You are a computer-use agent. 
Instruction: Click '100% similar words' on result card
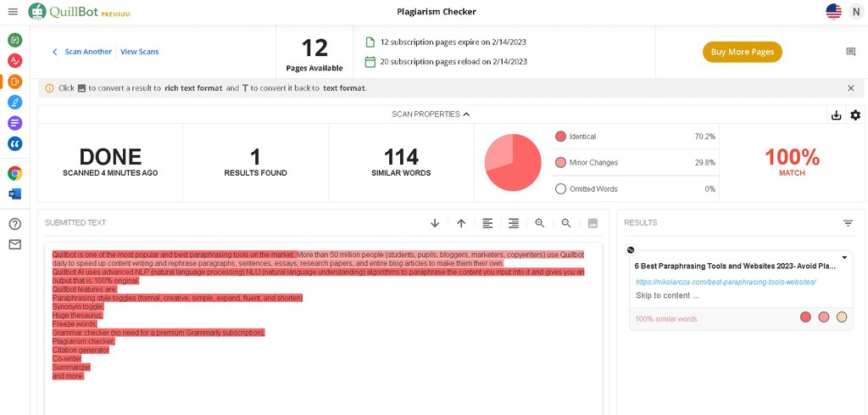[666, 319]
